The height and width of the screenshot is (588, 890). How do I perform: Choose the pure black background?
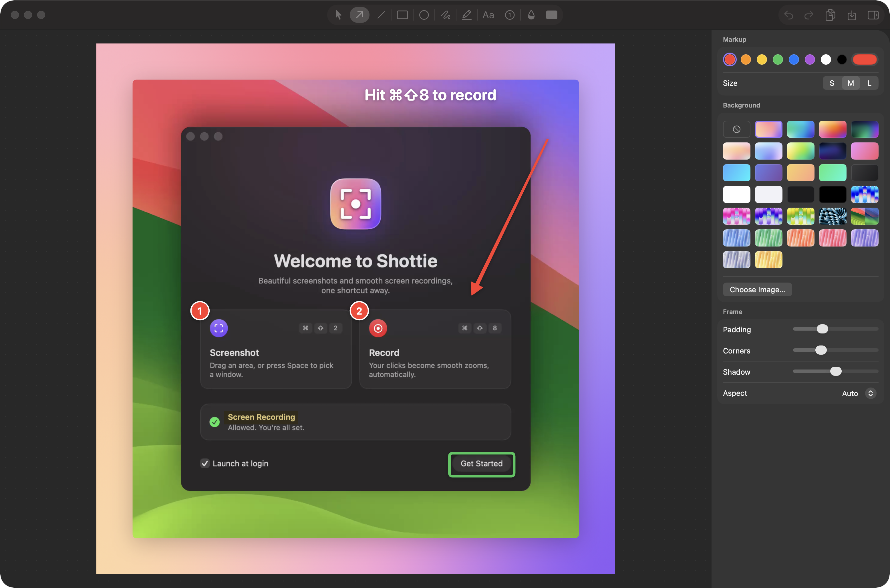coord(833,195)
